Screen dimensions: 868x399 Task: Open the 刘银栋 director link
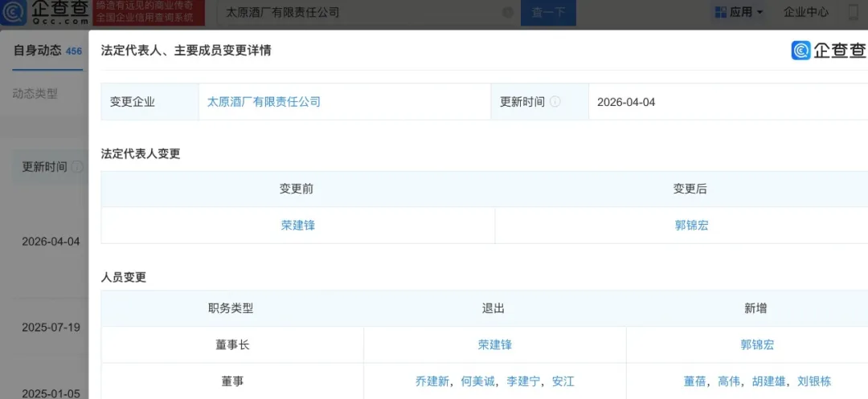pyautogui.click(x=814, y=381)
